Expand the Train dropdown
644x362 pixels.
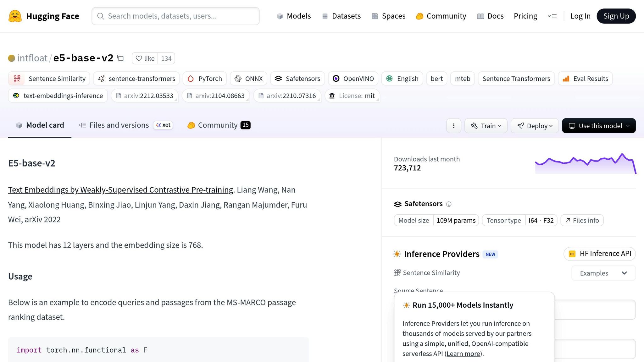tap(486, 126)
